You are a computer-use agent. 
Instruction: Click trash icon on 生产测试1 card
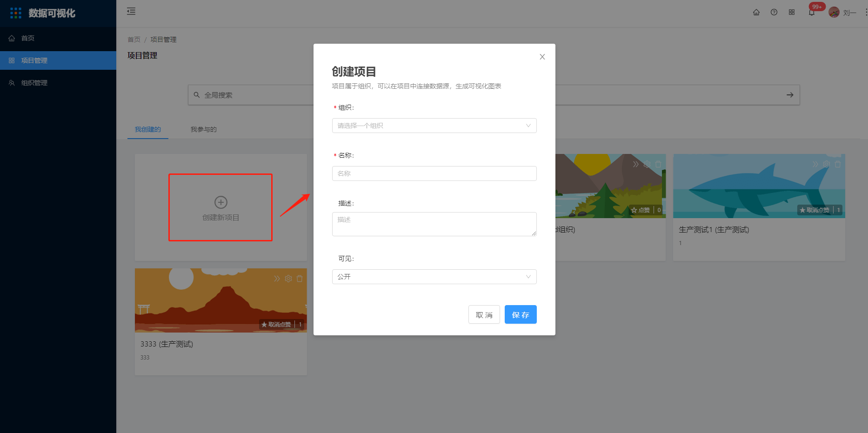tap(838, 164)
